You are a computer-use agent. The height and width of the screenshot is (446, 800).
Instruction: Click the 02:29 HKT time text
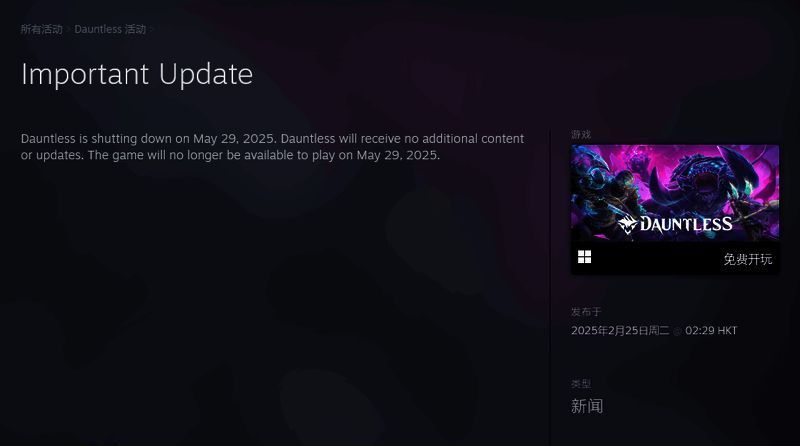coord(711,330)
